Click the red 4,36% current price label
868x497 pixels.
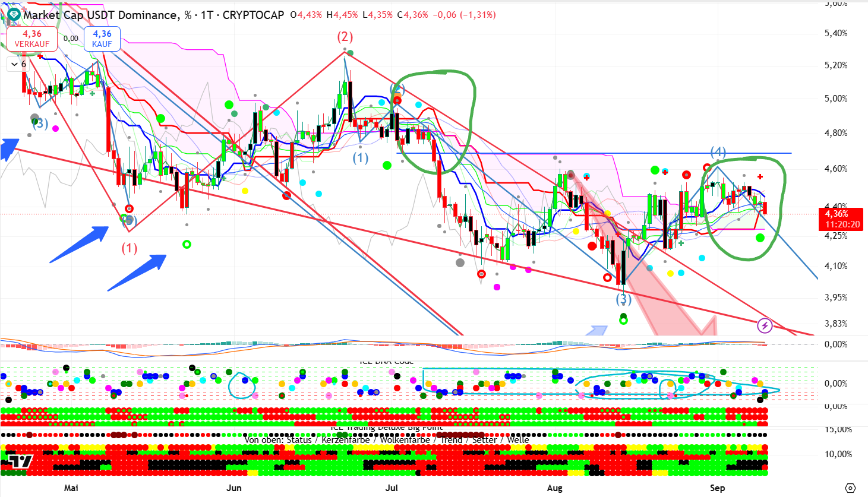point(841,214)
